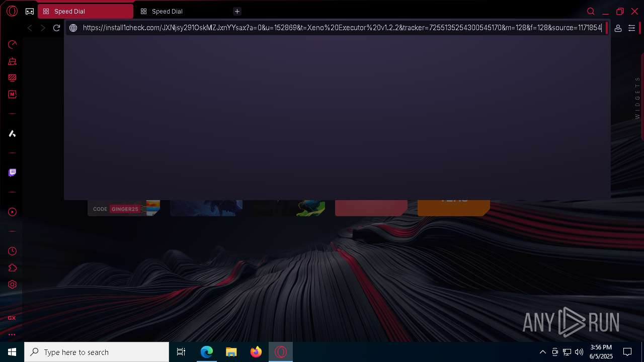Open tab search magnifier icon
This screenshot has width=644, height=362.
(591, 11)
